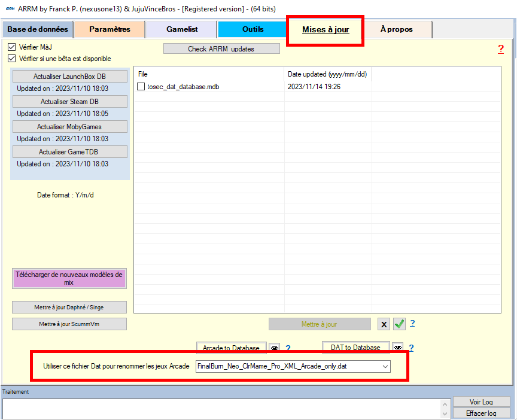Screen dimensions: 517x420
Task: Toggle Vérifier si une bêta est disponible
Action: (x=11, y=59)
